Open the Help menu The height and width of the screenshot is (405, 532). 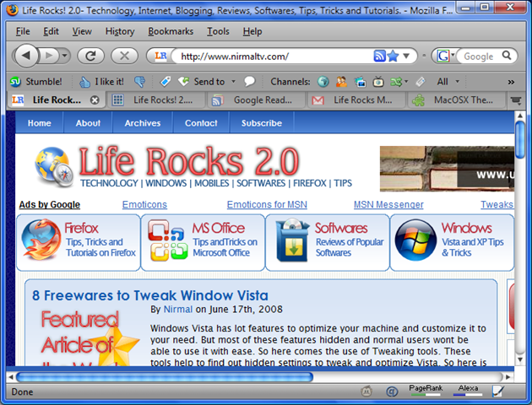click(252, 31)
